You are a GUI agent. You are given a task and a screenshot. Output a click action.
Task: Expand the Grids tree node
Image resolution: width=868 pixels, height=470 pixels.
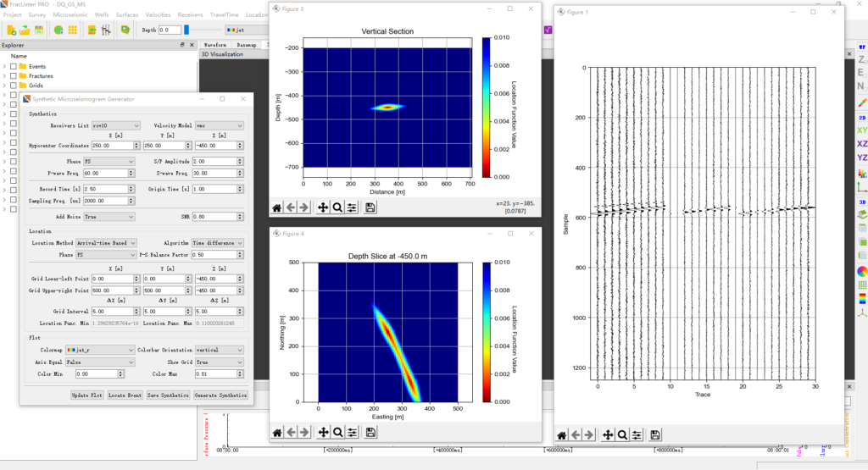click(4, 86)
